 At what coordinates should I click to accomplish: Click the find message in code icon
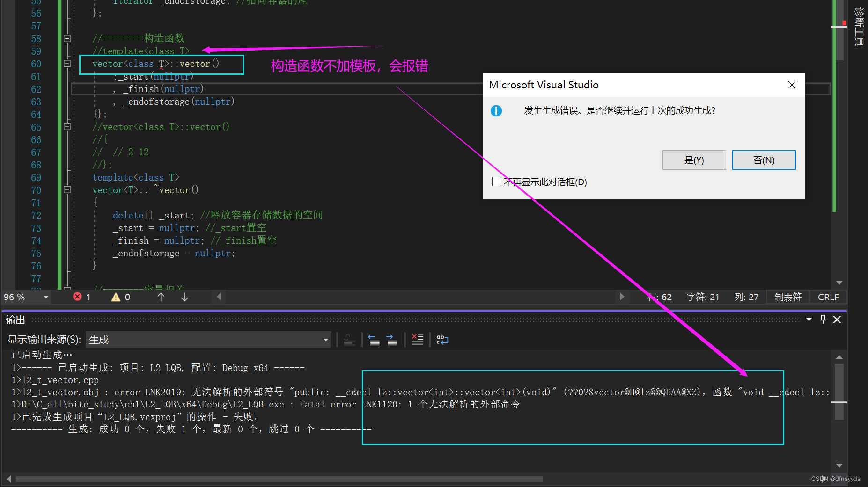point(349,340)
